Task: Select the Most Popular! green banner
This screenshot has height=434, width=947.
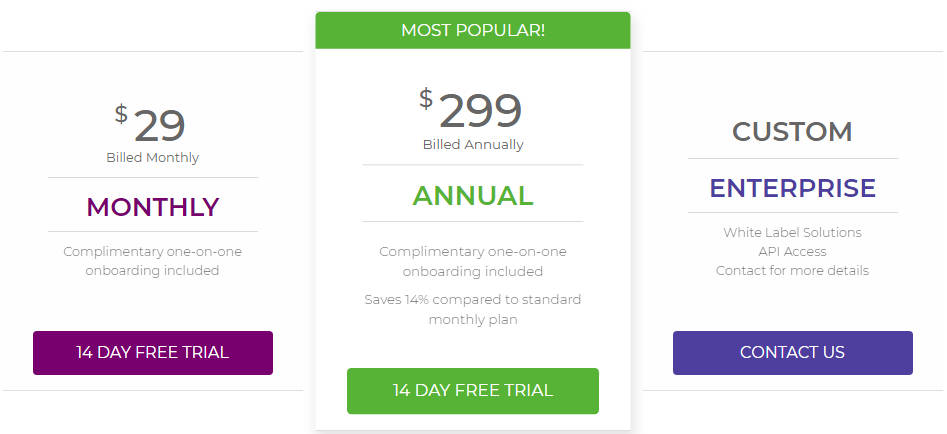Action: click(x=473, y=30)
